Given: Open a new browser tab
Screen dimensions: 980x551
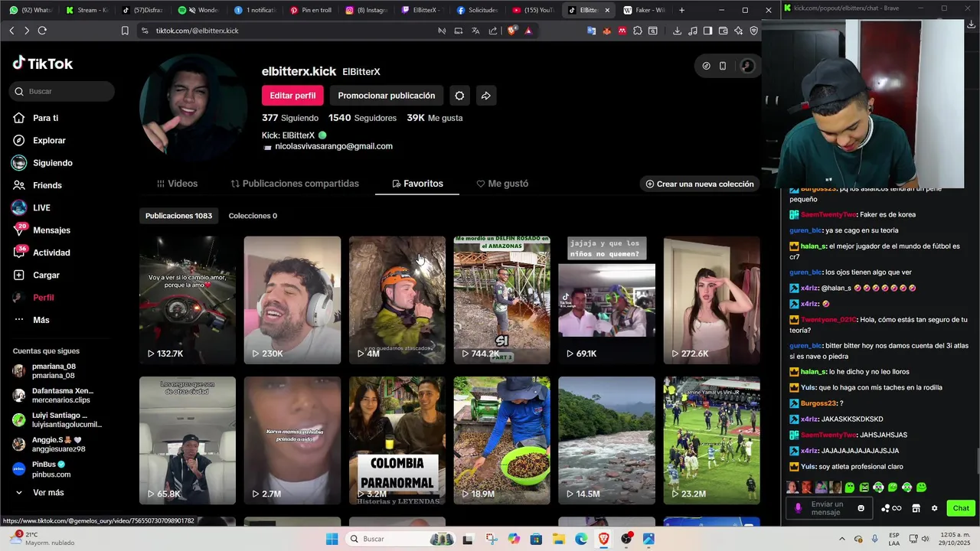Looking at the screenshot, I should pyautogui.click(x=681, y=10).
